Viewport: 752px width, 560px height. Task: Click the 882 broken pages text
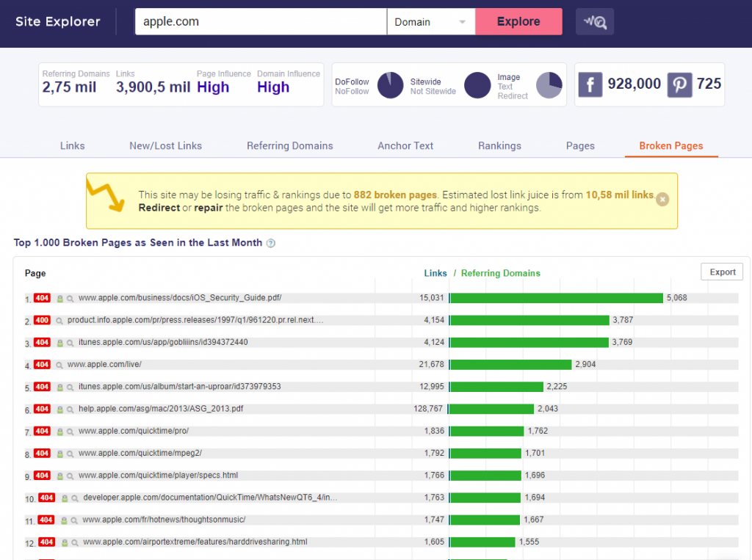[395, 194]
